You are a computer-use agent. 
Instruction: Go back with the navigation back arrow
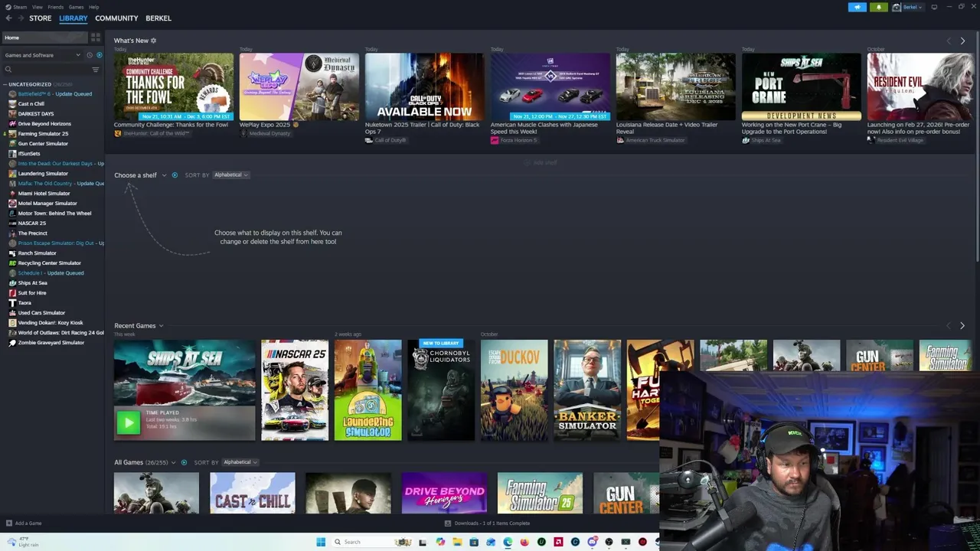click(9, 18)
